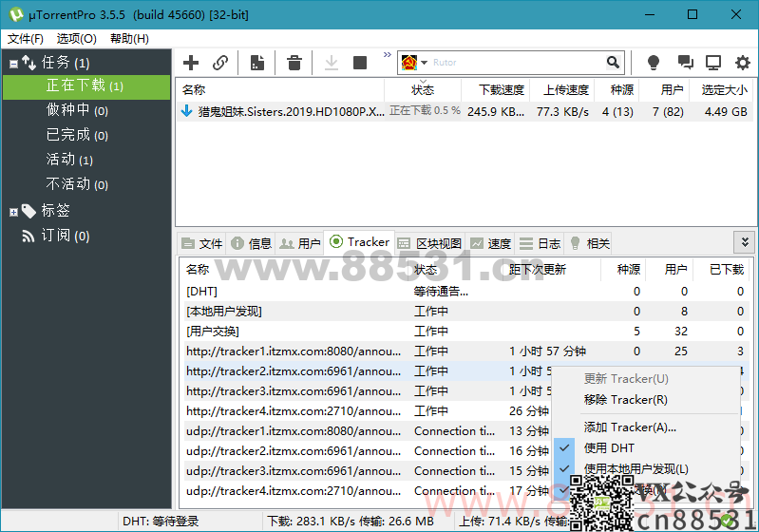Click the 订阅 RSS feed icon

click(28, 237)
